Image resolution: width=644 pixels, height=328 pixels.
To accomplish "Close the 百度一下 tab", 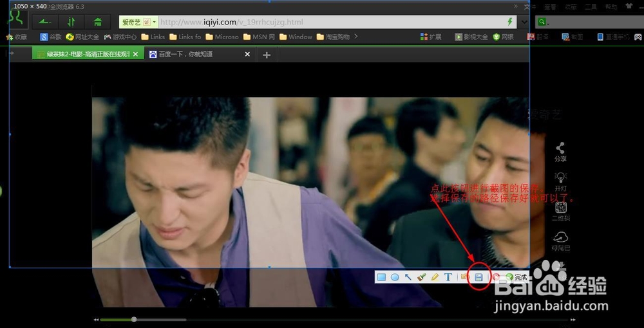I will click(247, 54).
